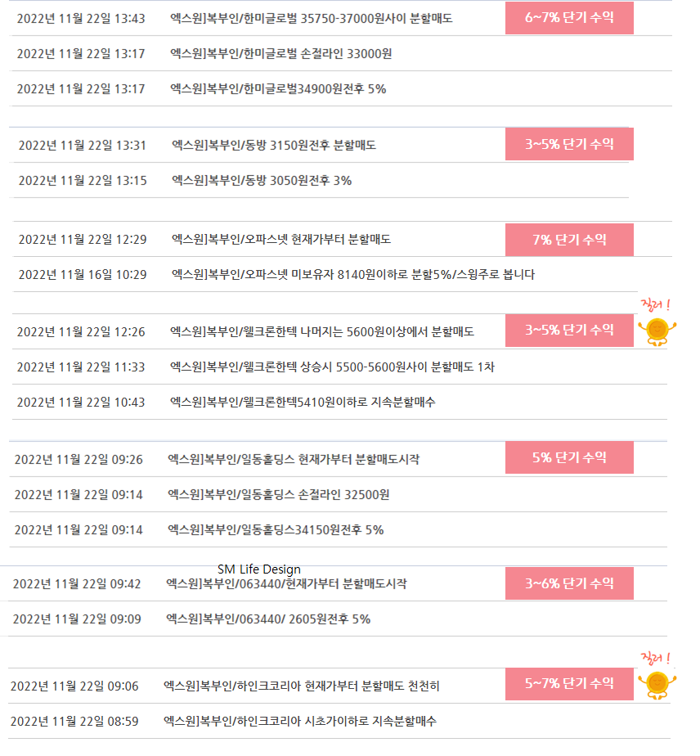Click the 2022년 11월 22일 13:43 timestamp
The width and height of the screenshot is (700, 756).
[81, 19]
